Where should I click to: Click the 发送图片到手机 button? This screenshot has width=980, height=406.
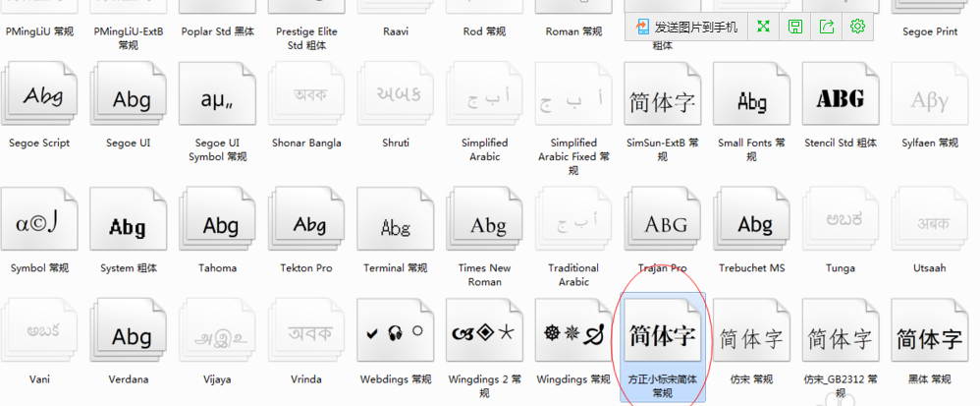click(x=687, y=27)
